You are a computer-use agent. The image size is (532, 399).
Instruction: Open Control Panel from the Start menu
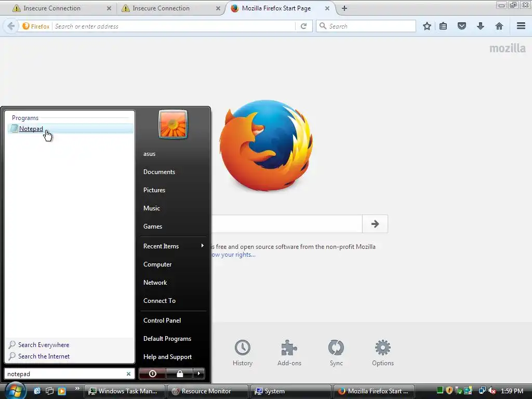click(x=162, y=320)
